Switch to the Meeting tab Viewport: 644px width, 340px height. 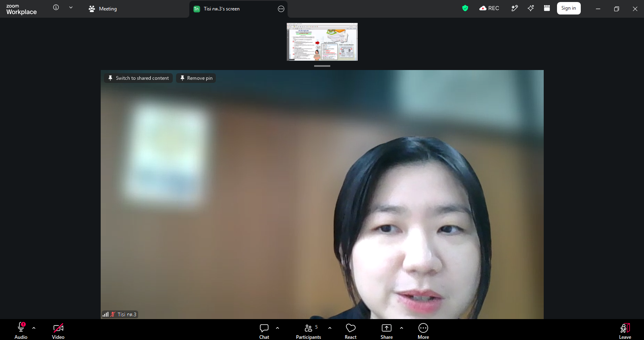click(x=103, y=9)
